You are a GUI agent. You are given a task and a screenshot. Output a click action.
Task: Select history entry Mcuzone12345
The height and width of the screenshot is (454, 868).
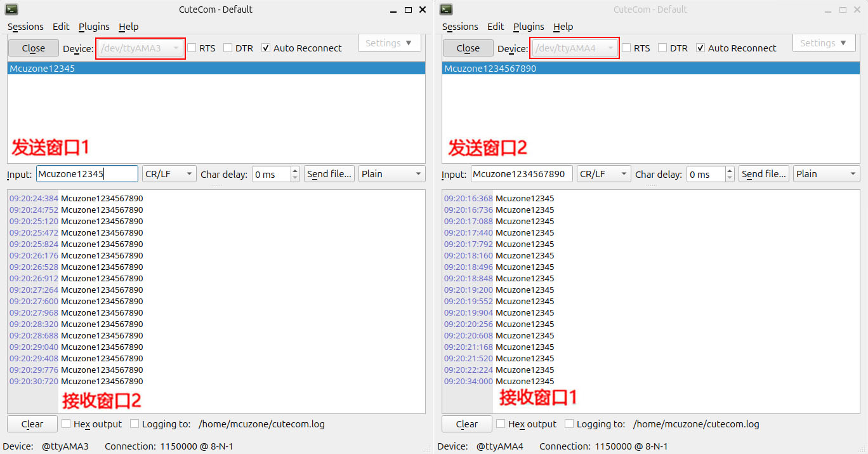(x=216, y=69)
